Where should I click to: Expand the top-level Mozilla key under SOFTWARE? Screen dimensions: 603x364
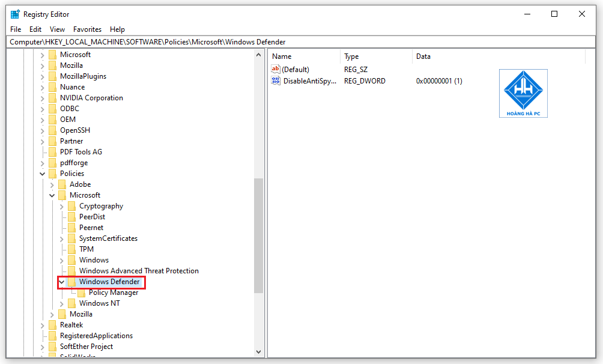pos(43,66)
